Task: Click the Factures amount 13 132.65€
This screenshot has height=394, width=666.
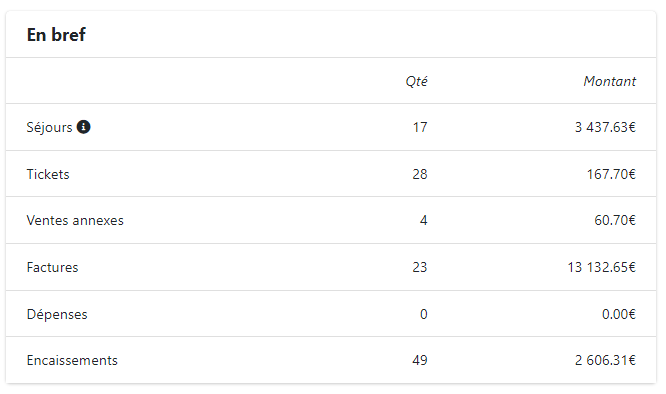Action: [x=601, y=267]
